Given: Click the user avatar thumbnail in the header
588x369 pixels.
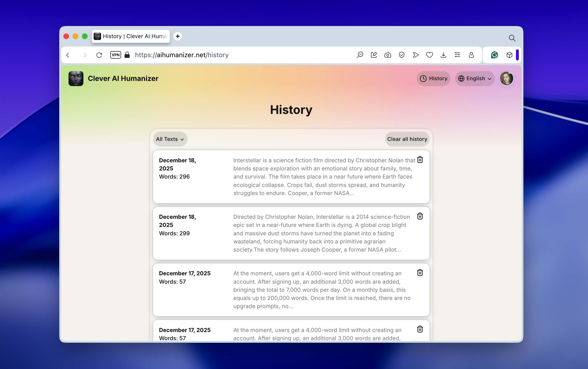Looking at the screenshot, I should tap(507, 78).
